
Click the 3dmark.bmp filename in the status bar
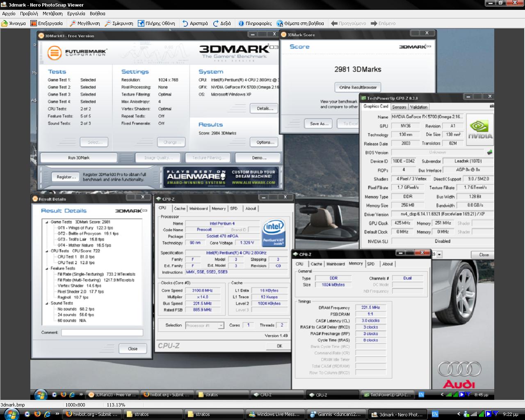pyautogui.click(x=13, y=405)
